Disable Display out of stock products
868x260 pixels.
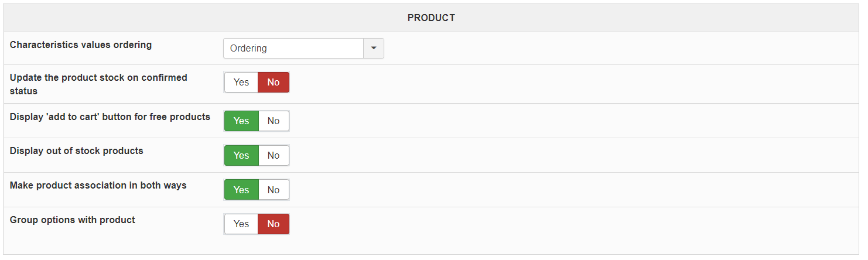tap(274, 156)
